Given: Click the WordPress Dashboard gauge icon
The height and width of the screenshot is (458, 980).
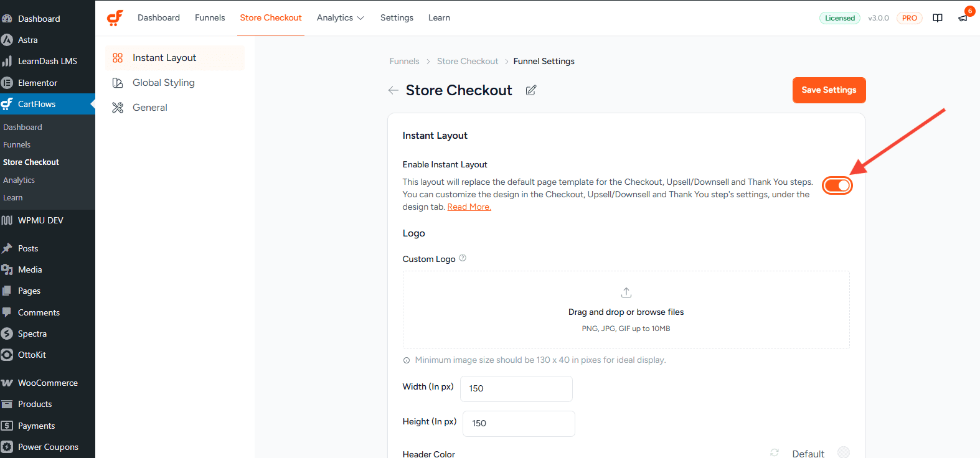Looking at the screenshot, I should 7,19.
